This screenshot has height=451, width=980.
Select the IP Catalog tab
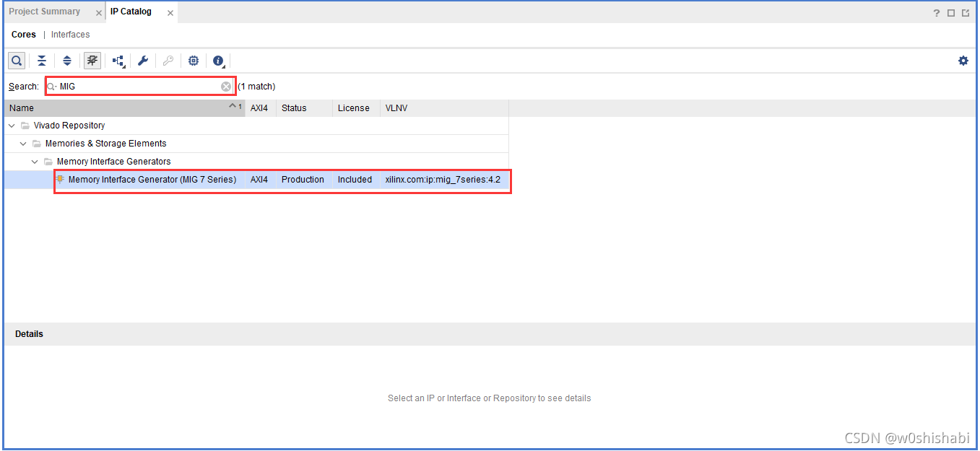[x=131, y=12]
